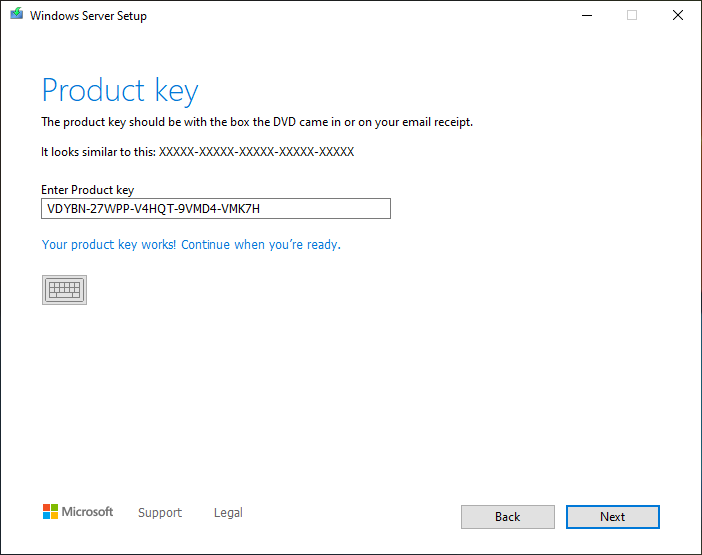Viewport: 702px width, 555px height.
Task: Click the XXXXX-XXXXX sample key format text
Action: pos(256,153)
